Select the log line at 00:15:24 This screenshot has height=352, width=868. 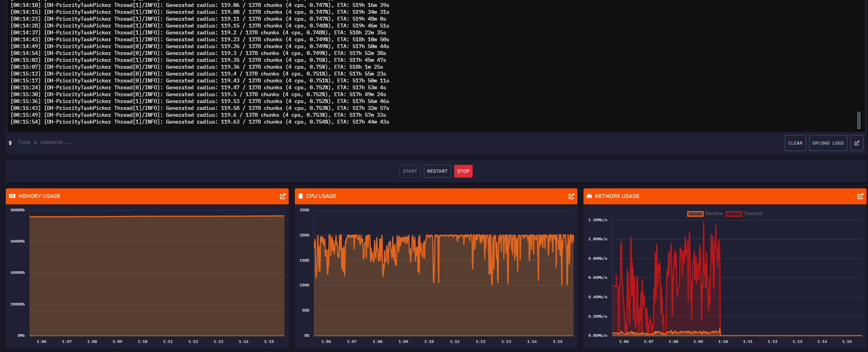[199, 88]
